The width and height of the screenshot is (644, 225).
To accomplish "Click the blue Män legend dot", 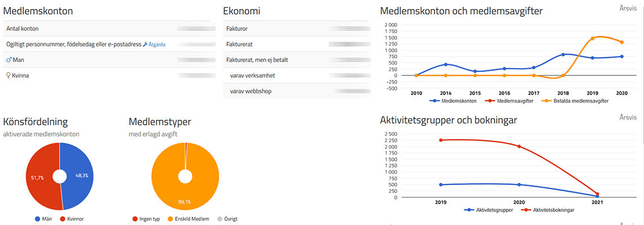I will (x=37, y=219).
